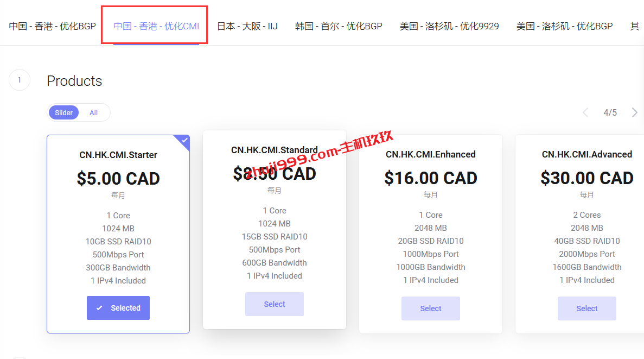Switch product view to All
Image resolution: width=644 pixels, height=359 pixels.
(94, 112)
